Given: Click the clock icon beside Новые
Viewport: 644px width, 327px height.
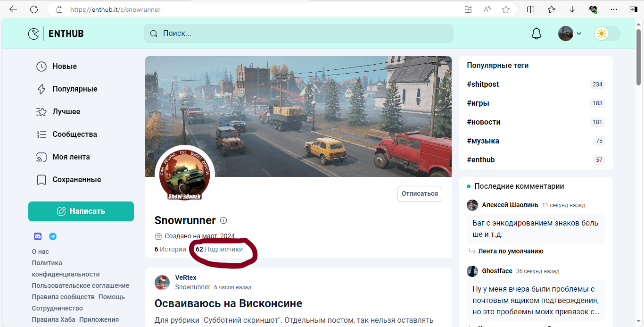Looking at the screenshot, I should click(x=41, y=67).
